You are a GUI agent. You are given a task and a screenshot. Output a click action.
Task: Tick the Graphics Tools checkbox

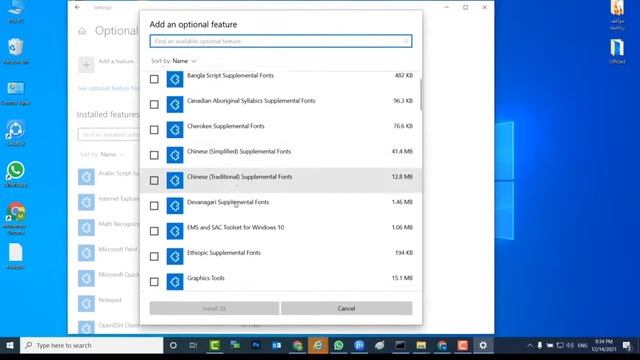tap(154, 282)
